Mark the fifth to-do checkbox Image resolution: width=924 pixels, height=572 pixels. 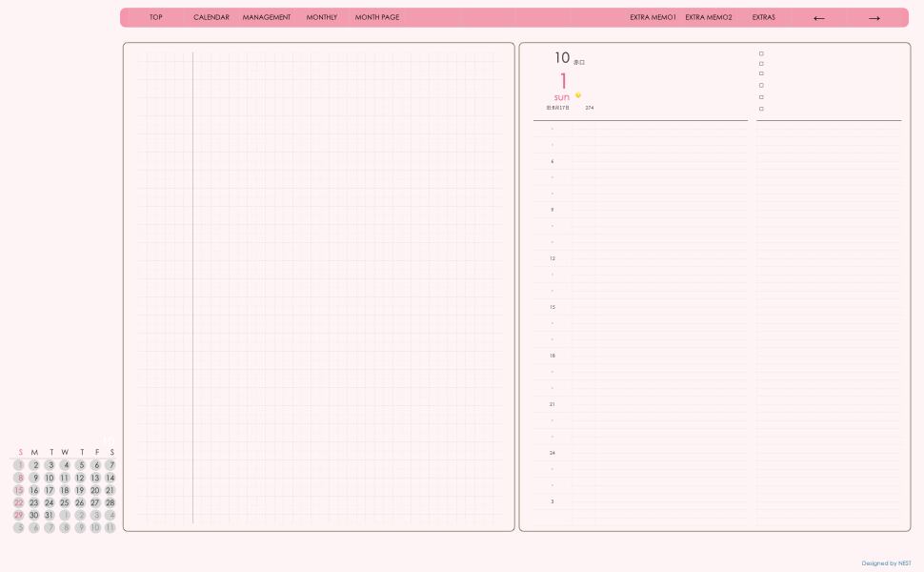coord(761,97)
